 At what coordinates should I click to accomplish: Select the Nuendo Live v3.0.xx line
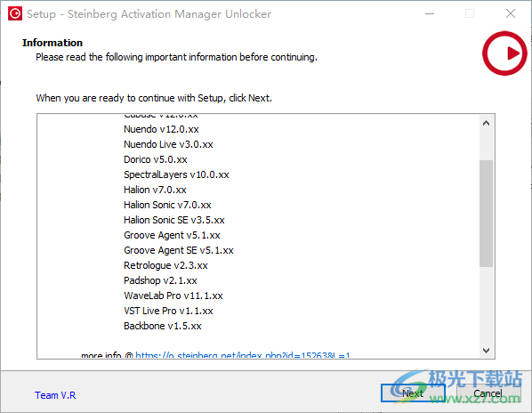168,144
